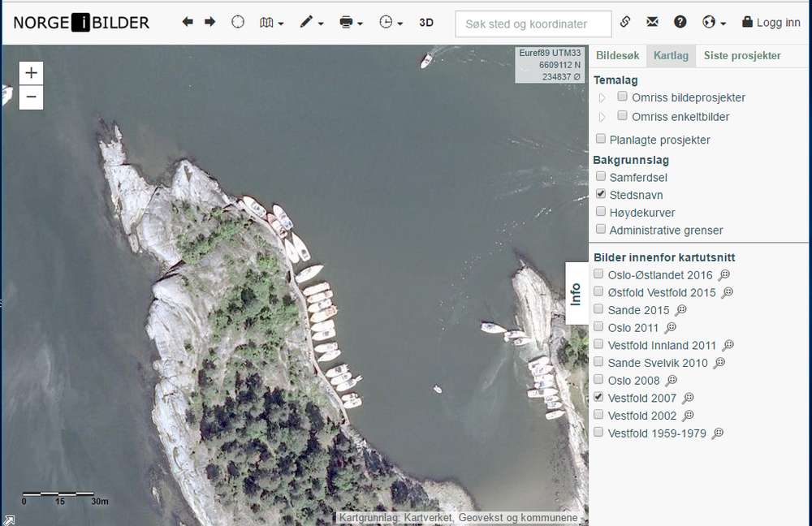Click magnifier icon beside Oslo 2011
The height and width of the screenshot is (526, 812).
(x=670, y=328)
